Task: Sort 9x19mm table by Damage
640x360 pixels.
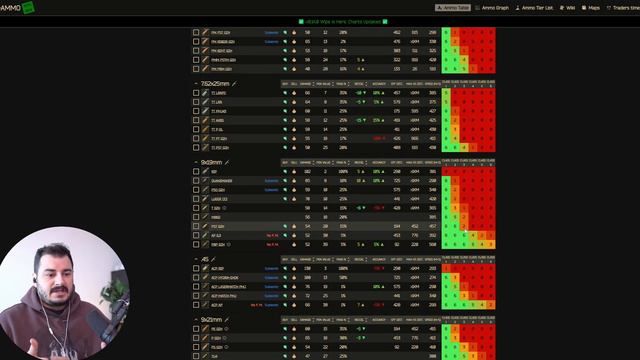Action: 306,162
